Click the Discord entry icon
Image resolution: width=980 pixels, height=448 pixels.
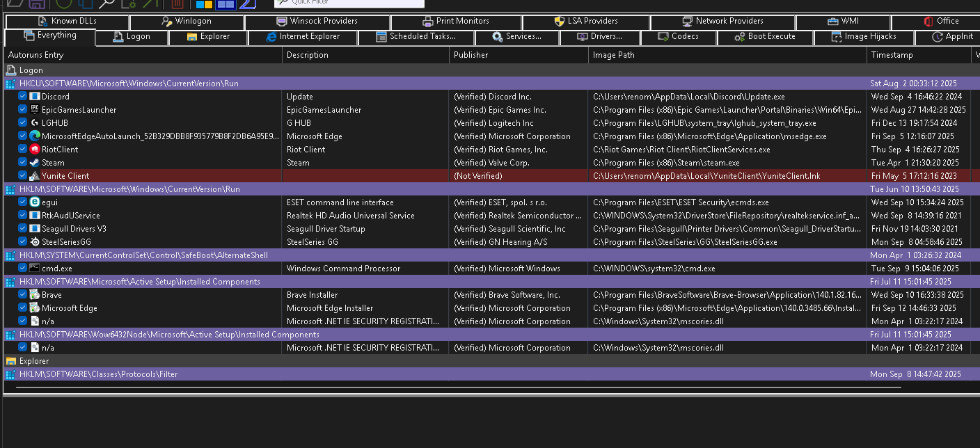35,97
